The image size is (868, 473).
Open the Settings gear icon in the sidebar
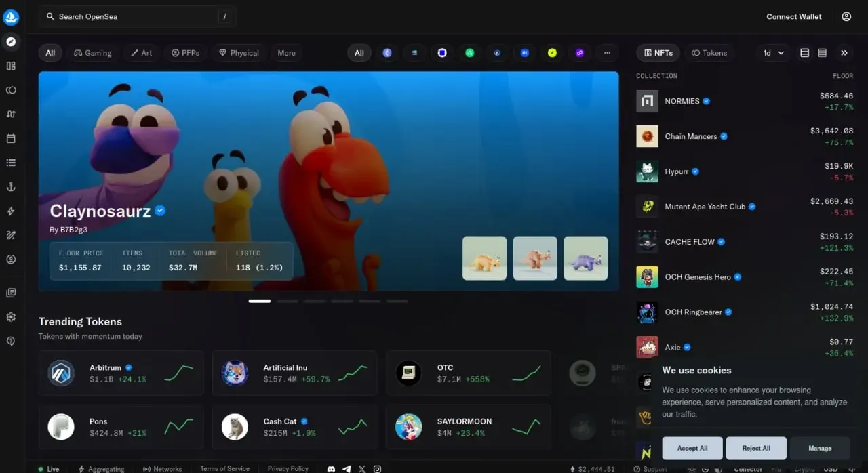point(11,317)
